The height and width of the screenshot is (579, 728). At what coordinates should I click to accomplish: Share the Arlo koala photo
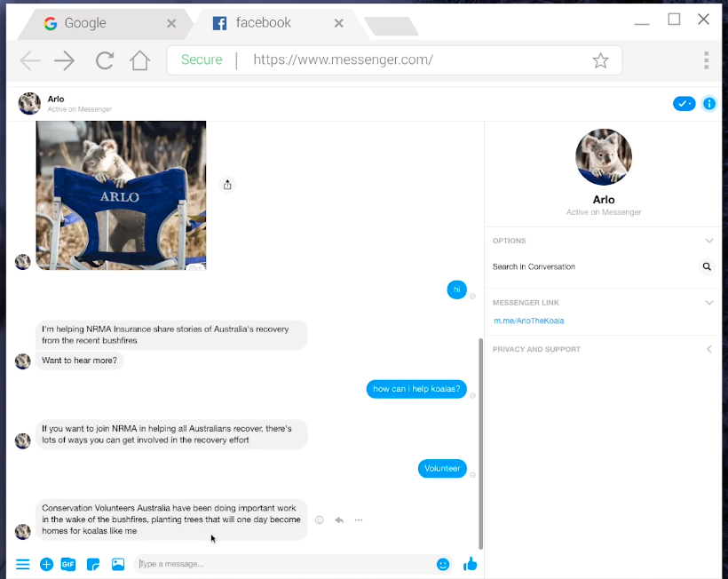tap(227, 185)
